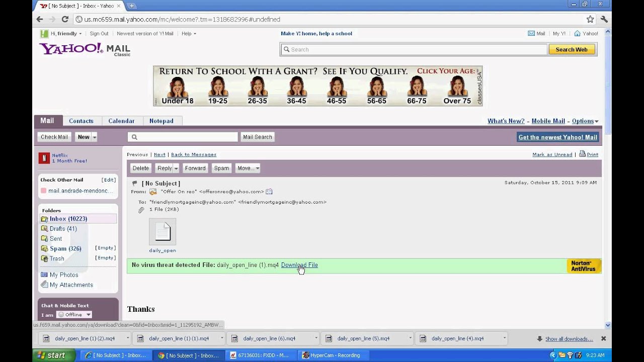Image resolution: width=644 pixels, height=362 pixels.
Task: Click the friendly avatar icon at top left
Action: click(x=44, y=34)
